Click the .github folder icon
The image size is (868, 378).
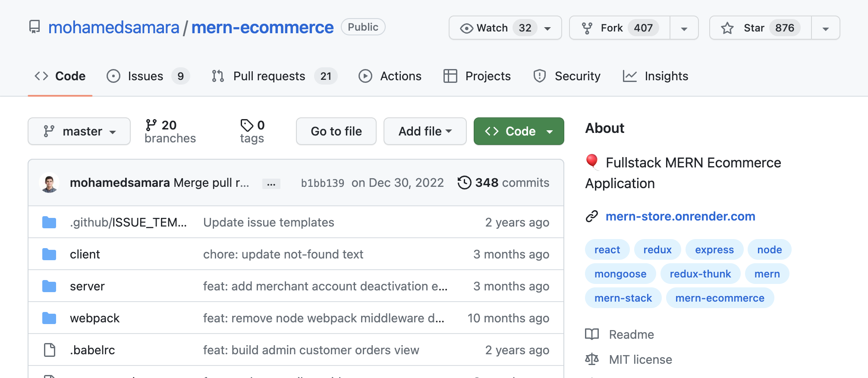(x=49, y=222)
